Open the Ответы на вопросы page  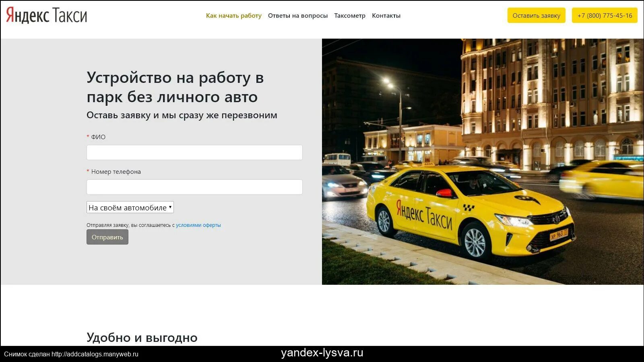[298, 16]
